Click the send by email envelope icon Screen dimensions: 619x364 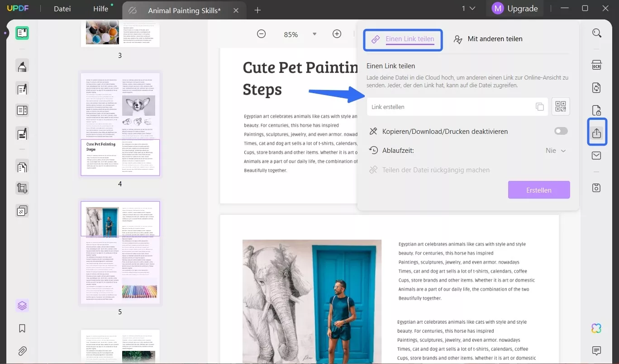pos(596,156)
